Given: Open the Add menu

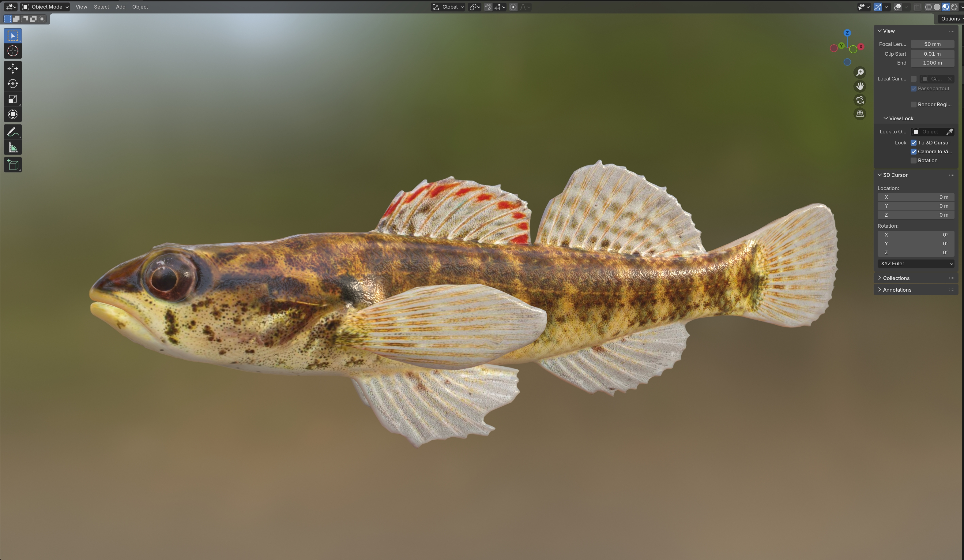Looking at the screenshot, I should [121, 7].
